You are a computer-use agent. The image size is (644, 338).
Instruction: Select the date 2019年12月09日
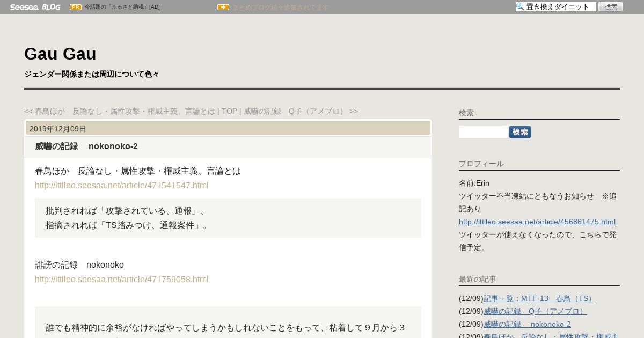click(58, 129)
